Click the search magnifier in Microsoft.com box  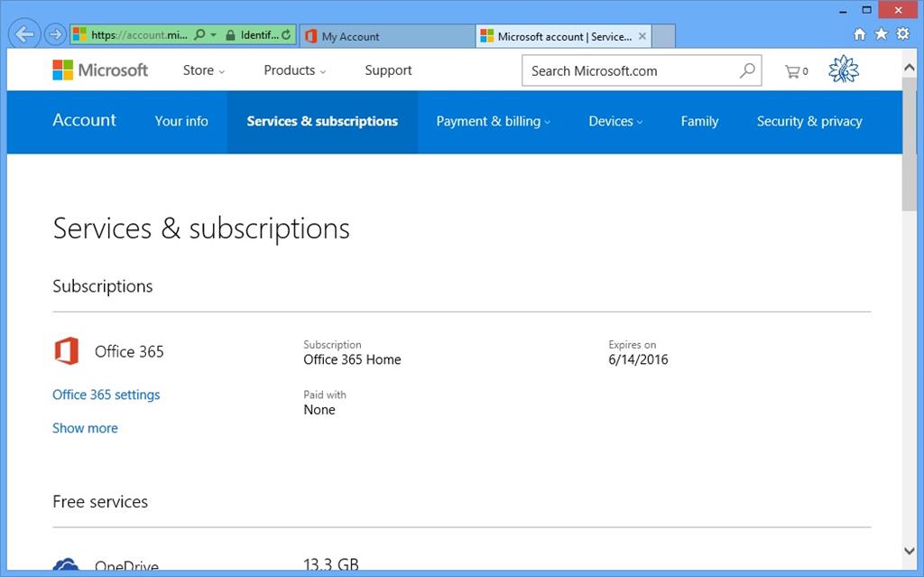pos(747,70)
